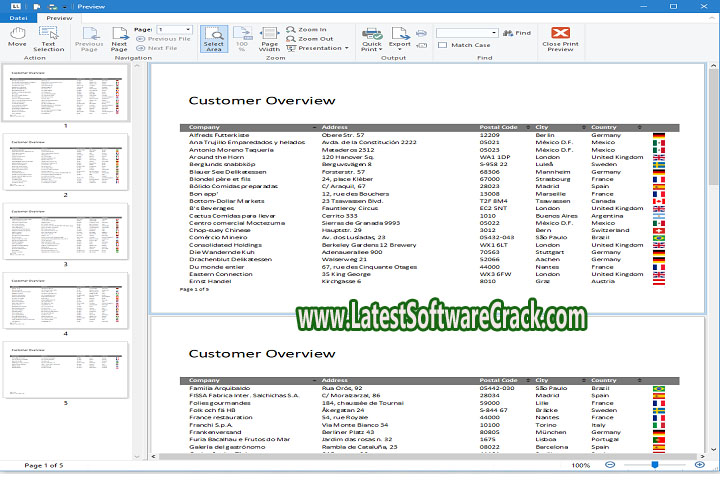Screen dimensions: 720x480
Task: Activate the Text Selection tool
Action: click(47, 38)
